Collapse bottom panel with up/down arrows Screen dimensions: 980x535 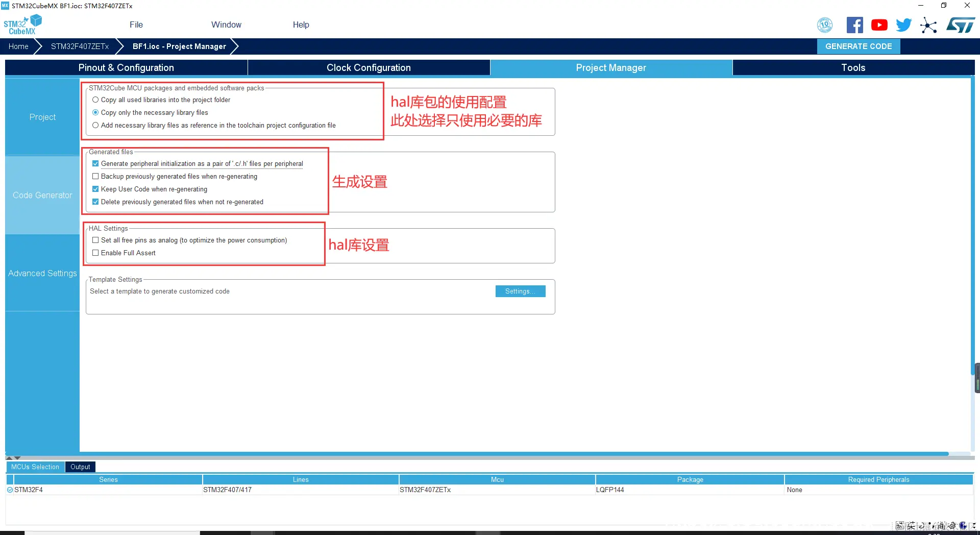click(x=13, y=458)
